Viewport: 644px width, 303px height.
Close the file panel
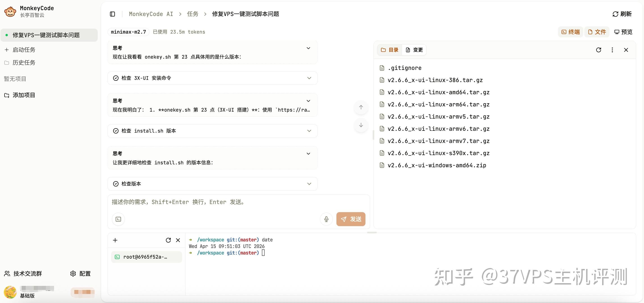(x=626, y=50)
